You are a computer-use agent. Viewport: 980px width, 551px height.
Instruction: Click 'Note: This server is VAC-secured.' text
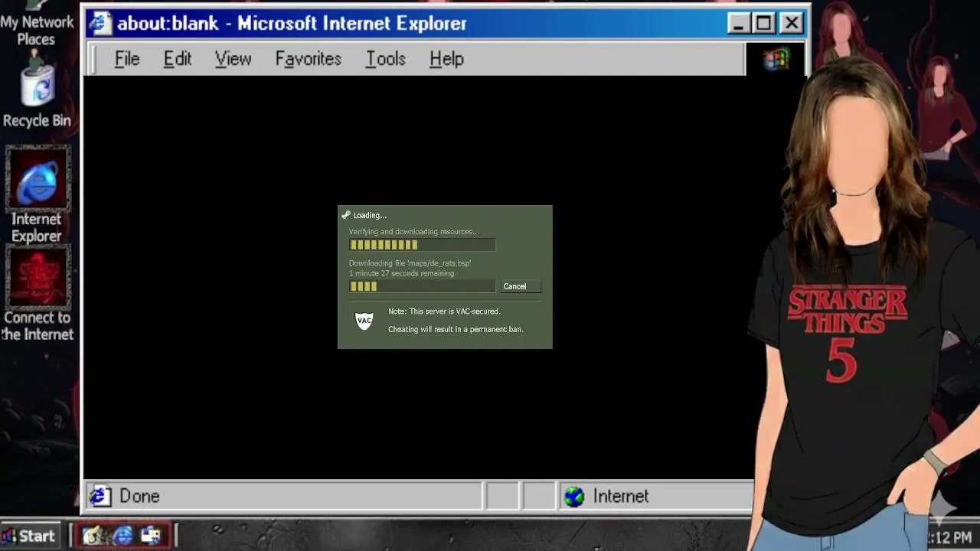444,311
